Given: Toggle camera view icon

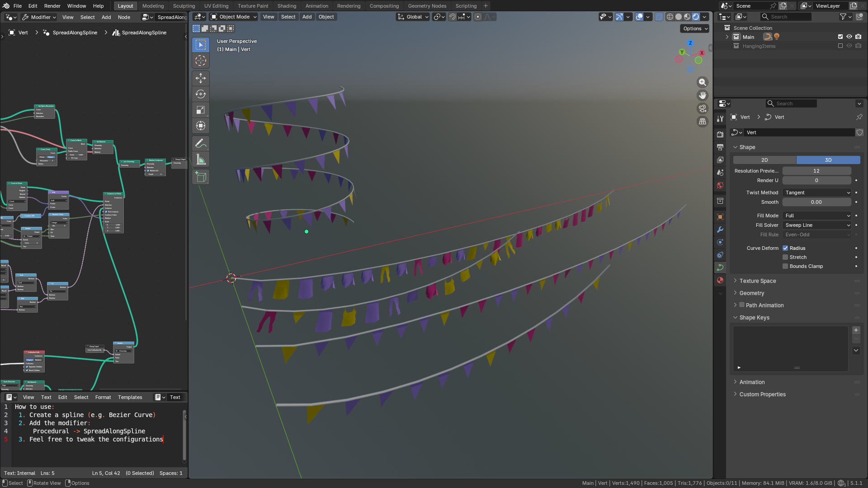Looking at the screenshot, I should pos(702,108).
